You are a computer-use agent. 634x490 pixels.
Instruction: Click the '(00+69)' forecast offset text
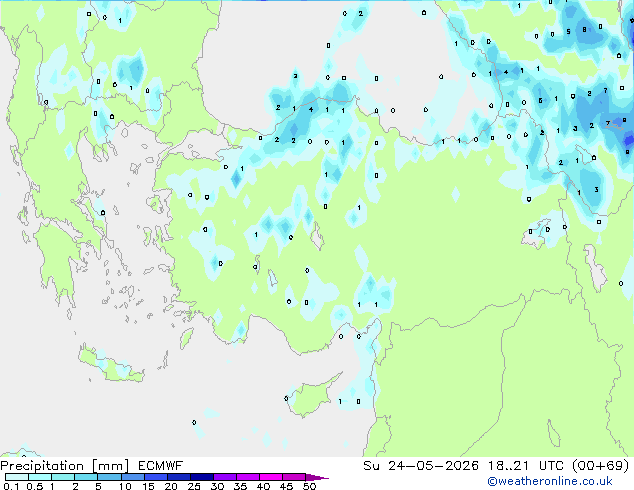click(x=601, y=466)
